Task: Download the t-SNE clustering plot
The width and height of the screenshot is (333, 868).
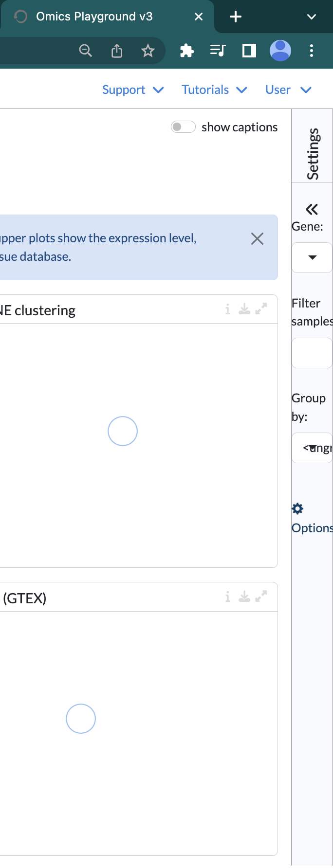Action: click(x=244, y=309)
